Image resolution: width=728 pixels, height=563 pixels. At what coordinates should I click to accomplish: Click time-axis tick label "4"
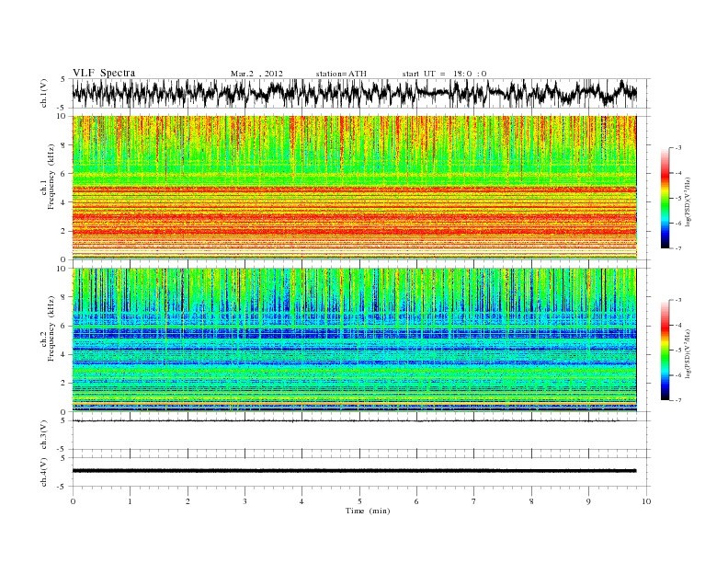pyautogui.click(x=301, y=501)
